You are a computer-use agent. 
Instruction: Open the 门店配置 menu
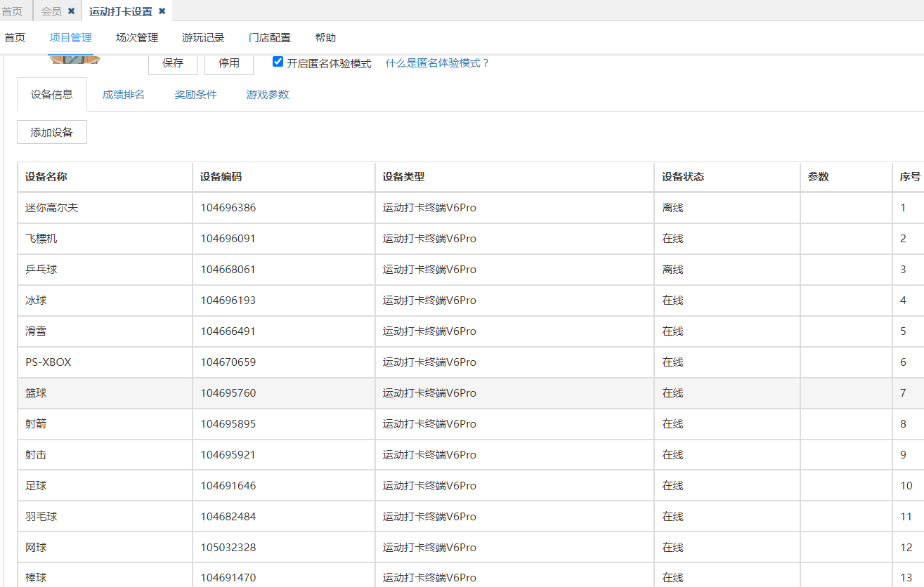coord(270,38)
